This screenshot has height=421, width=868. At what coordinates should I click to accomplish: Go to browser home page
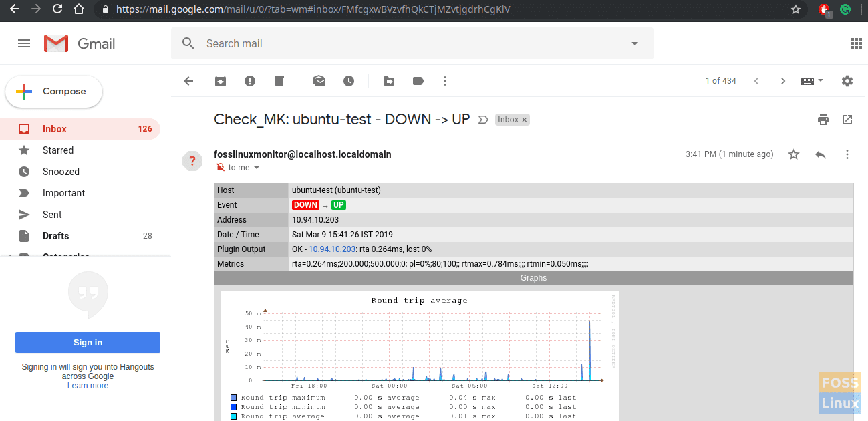(x=79, y=9)
